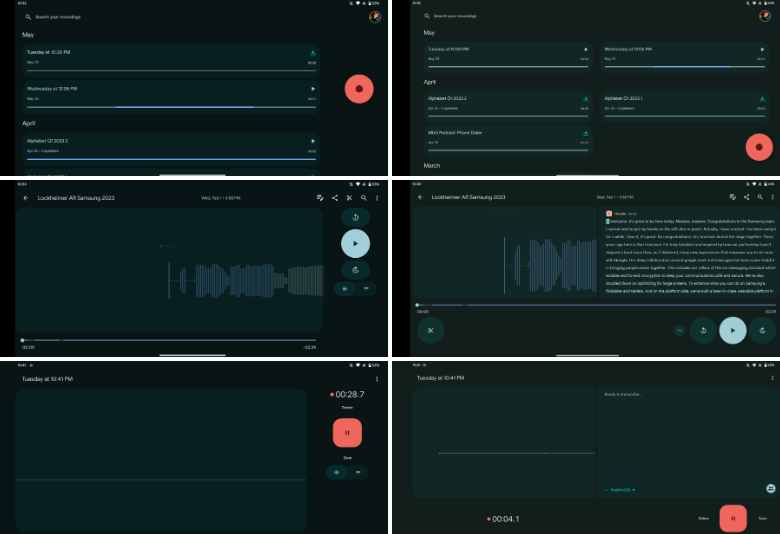780x534 pixels.
Task: Download the Mod Podcast Phone Dater recording
Action: 585,132
